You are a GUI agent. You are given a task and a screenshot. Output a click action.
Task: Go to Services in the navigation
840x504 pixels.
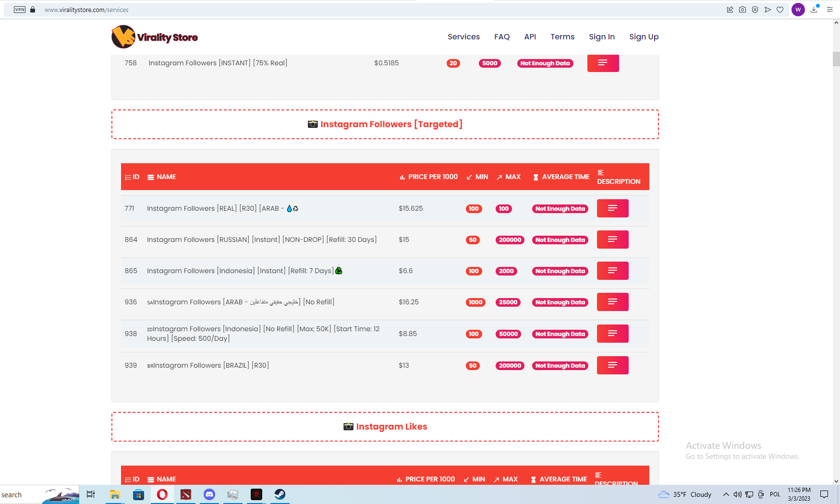[x=463, y=37]
